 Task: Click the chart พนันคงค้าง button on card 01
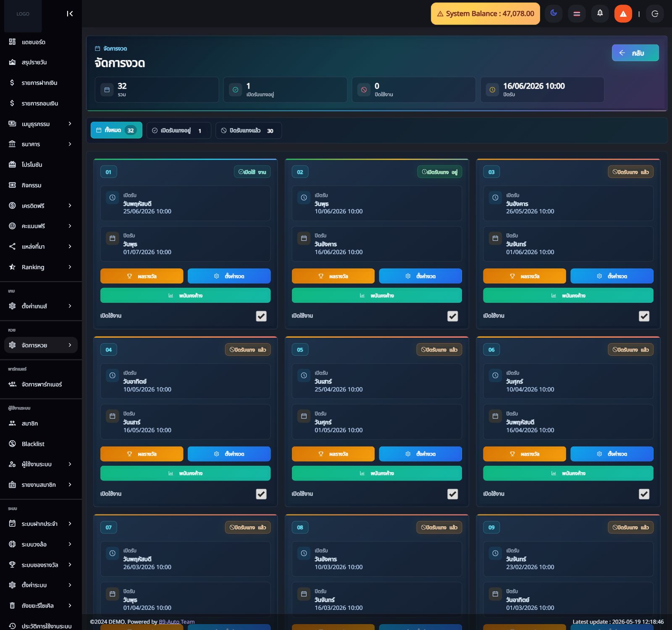186,295
